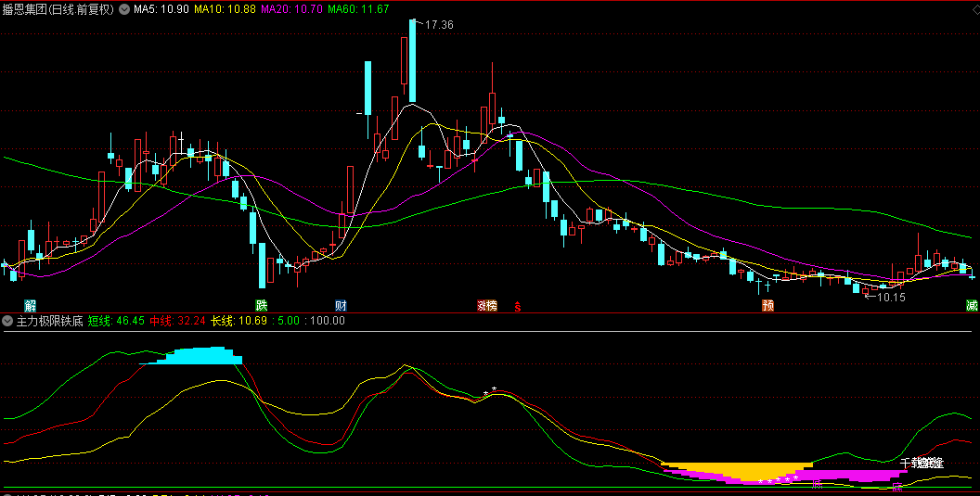Select the MA60 moving average label
Screen dimensions: 980x496
tap(358, 9)
